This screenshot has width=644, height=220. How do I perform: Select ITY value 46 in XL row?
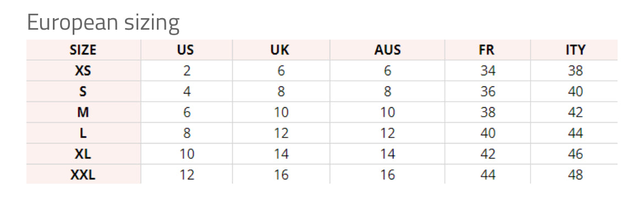tap(575, 155)
